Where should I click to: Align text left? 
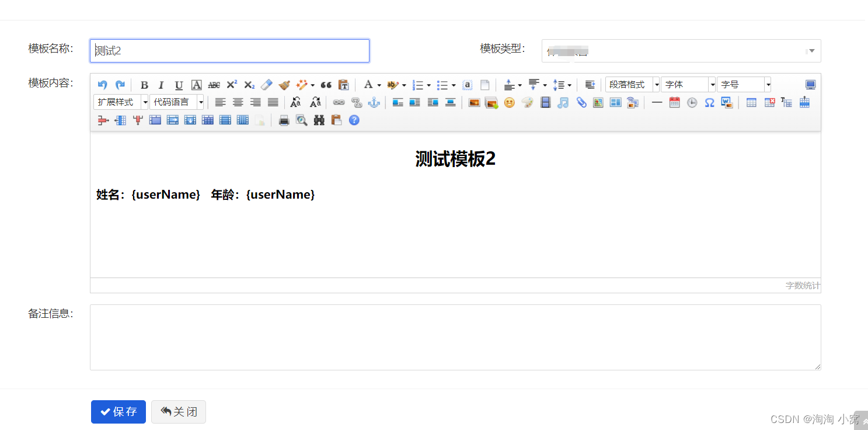pos(220,102)
